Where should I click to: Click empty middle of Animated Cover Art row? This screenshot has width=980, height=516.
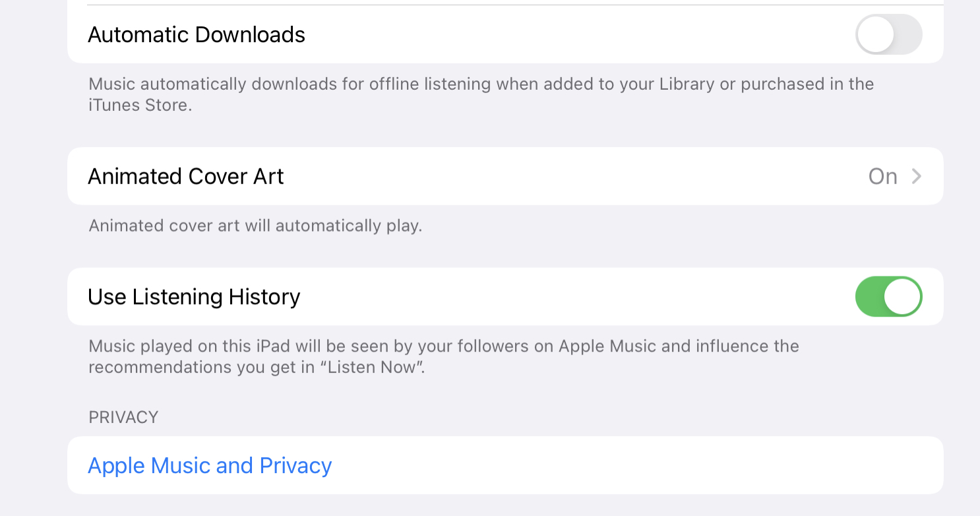[561, 176]
